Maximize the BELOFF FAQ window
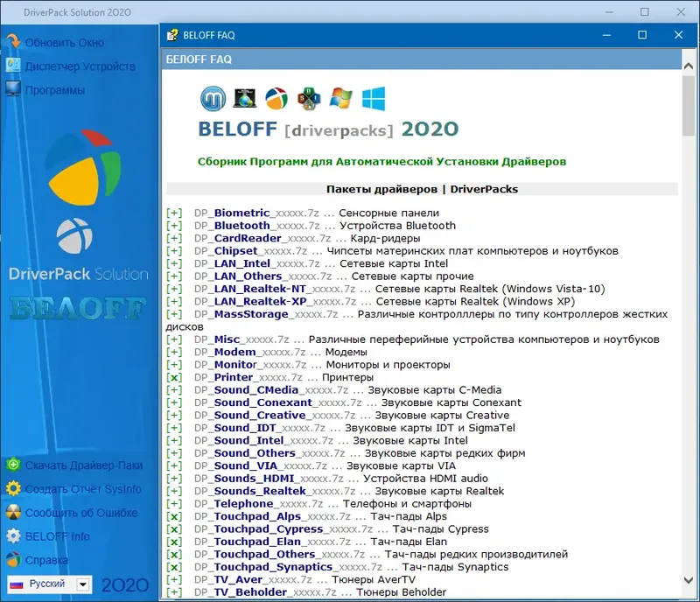 click(642, 35)
